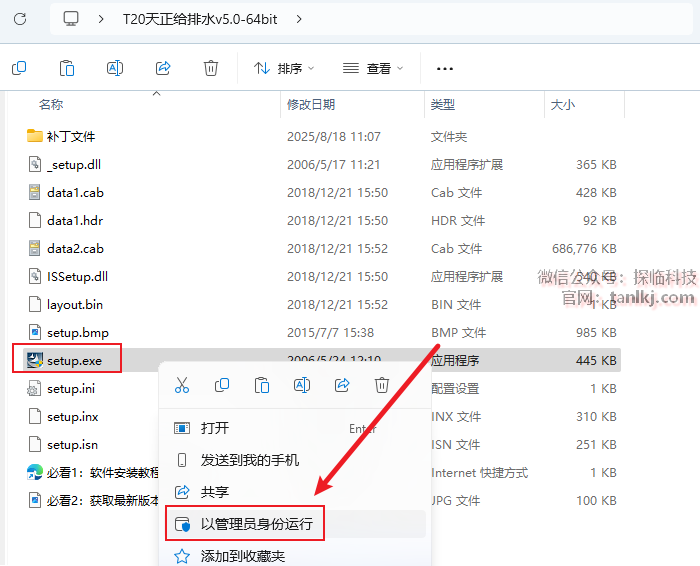Viewport: 700px width, 566px height.
Task: Click the toolbar Paste icon
Action: (x=67, y=68)
